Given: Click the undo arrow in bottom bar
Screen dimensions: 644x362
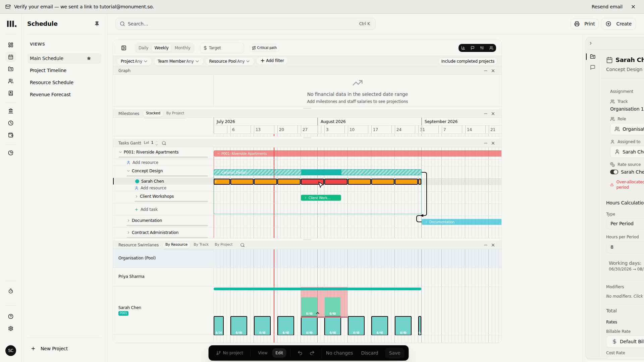Looking at the screenshot, I should click(x=300, y=353).
